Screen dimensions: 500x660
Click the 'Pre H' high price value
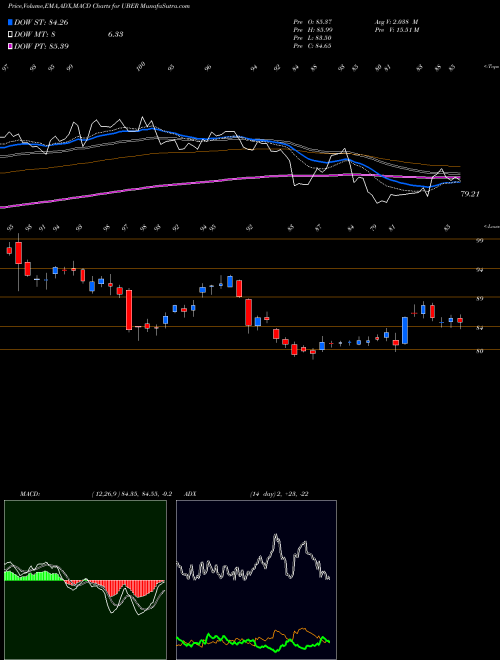[312, 30]
